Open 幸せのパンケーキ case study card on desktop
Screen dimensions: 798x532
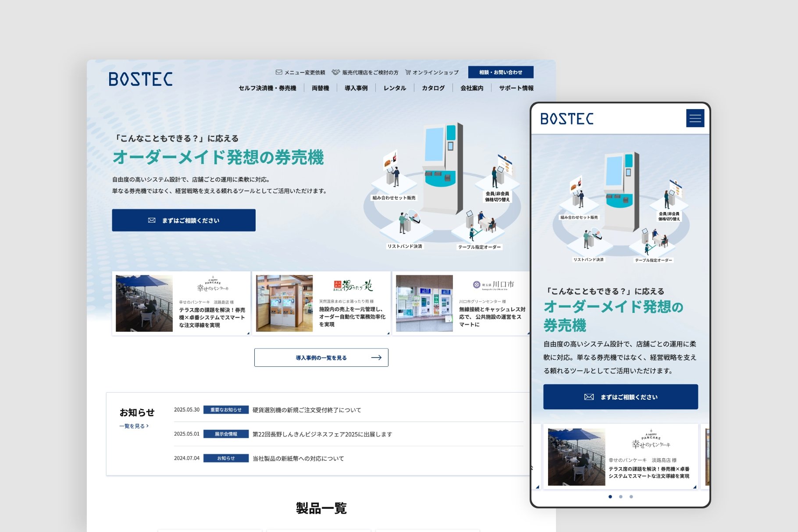(x=181, y=303)
